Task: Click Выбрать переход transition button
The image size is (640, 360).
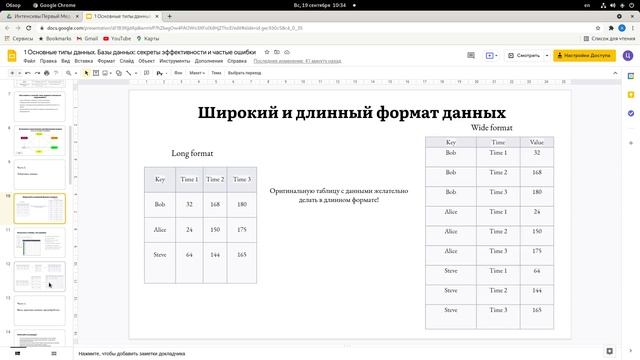Action: tap(244, 73)
